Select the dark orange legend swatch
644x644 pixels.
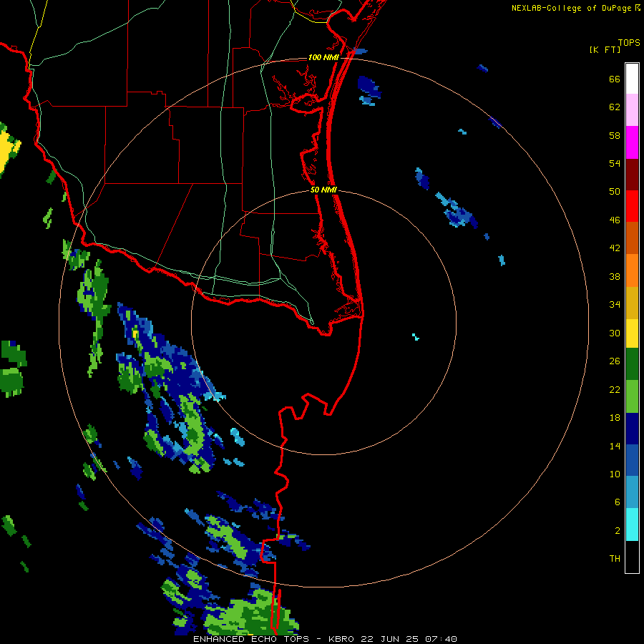[x=632, y=238]
